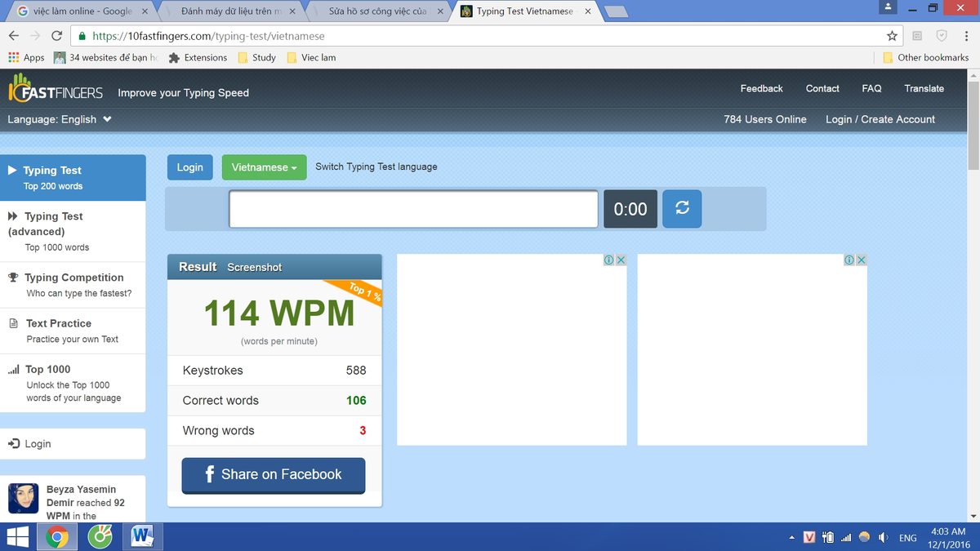980x551 pixels.
Task: Click the restart test refresh icon
Action: click(x=682, y=209)
